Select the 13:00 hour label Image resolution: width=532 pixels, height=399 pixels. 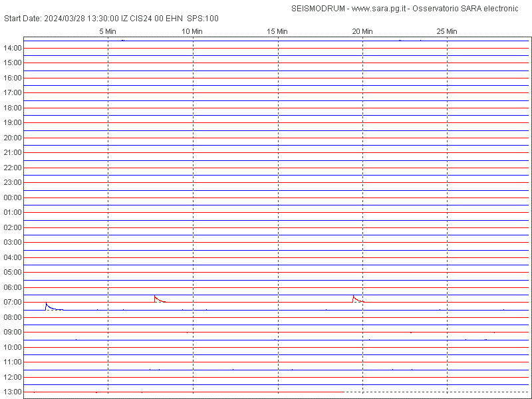tap(13, 392)
